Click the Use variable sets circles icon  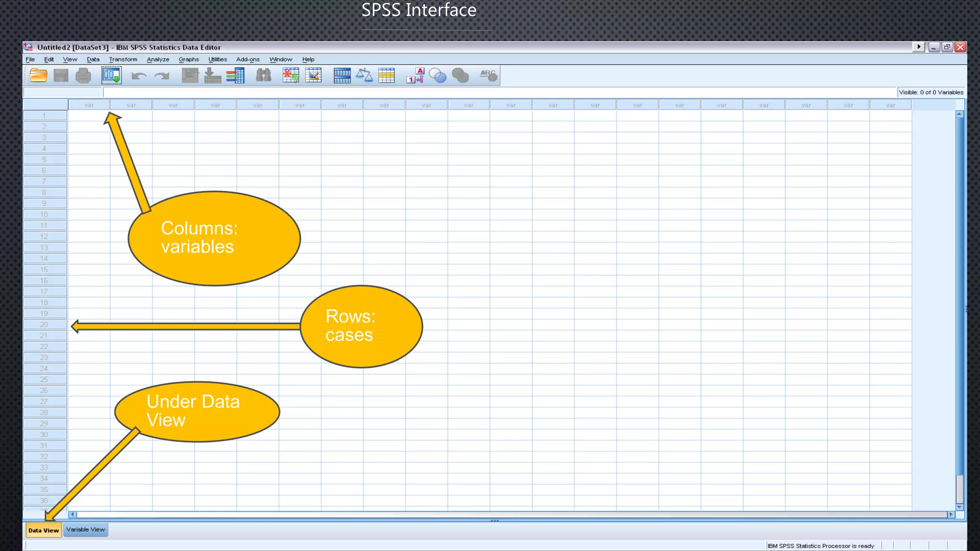point(437,76)
